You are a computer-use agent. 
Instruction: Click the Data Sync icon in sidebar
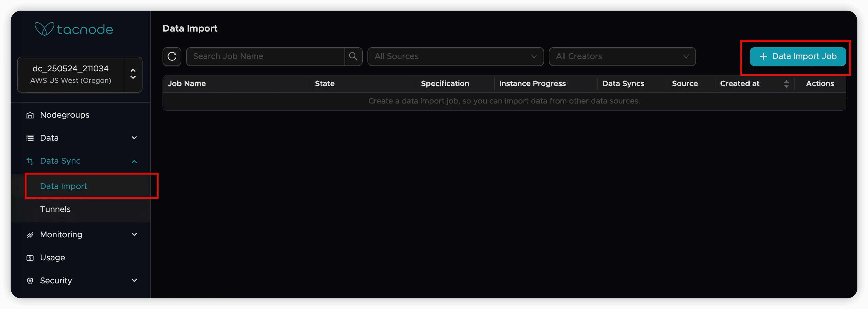[30, 161]
